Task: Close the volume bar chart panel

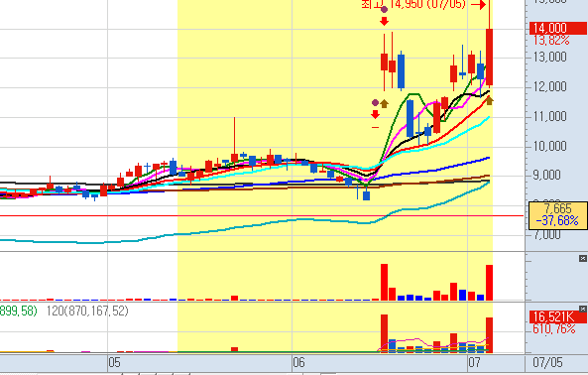Action: click(x=582, y=258)
